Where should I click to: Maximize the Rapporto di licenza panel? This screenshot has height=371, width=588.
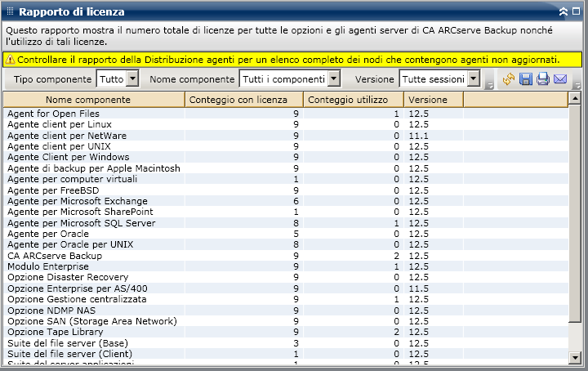click(x=577, y=11)
